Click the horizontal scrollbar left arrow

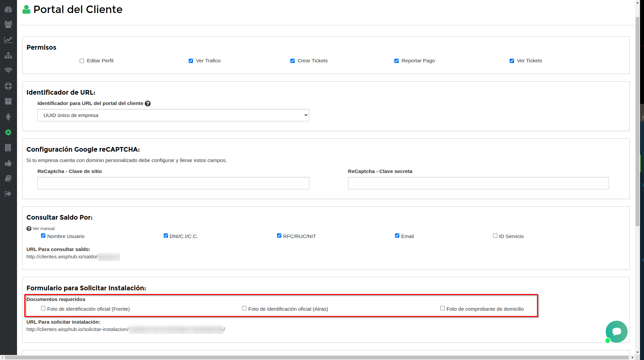coord(2,357)
